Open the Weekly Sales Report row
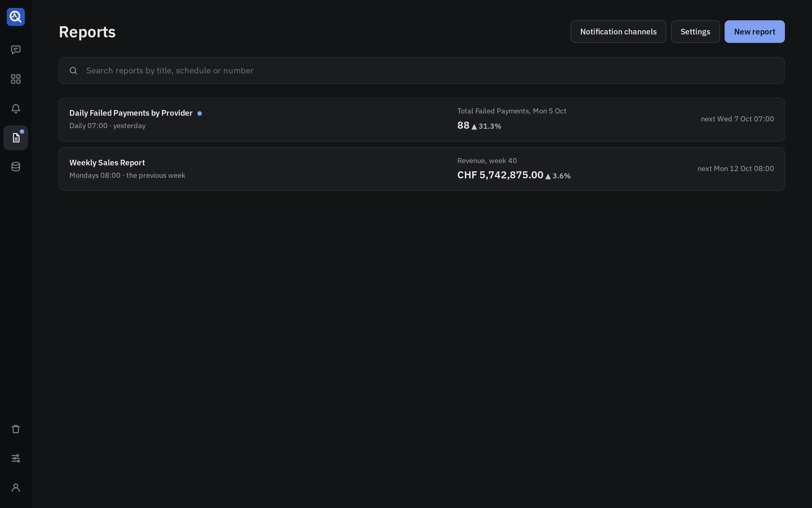The height and width of the screenshot is (508, 812). point(422,169)
